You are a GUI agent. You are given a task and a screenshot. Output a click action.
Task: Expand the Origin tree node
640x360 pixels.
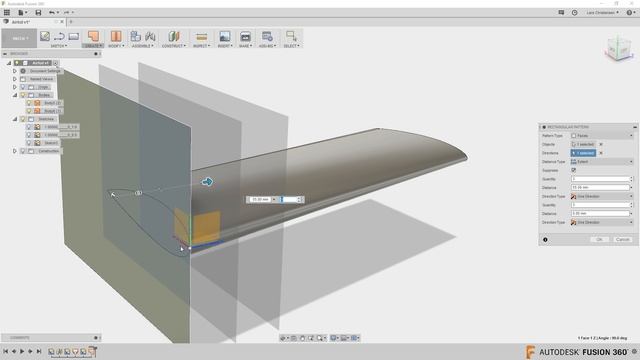(15, 87)
